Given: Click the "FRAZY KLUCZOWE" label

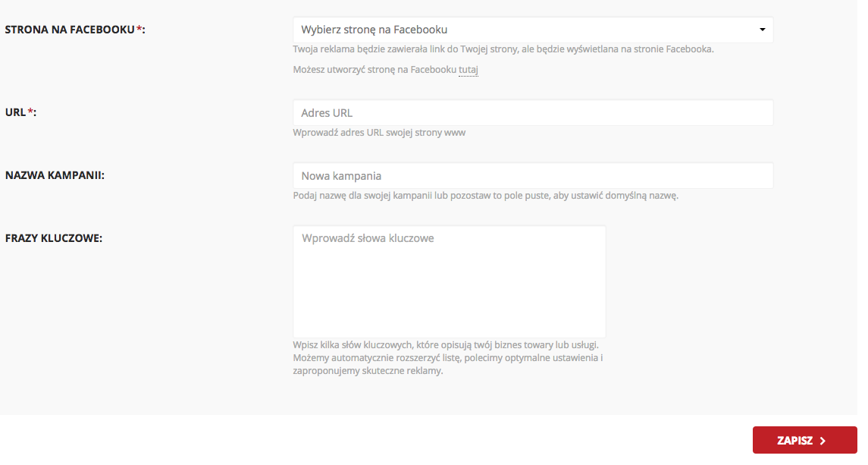Looking at the screenshot, I should (x=54, y=238).
